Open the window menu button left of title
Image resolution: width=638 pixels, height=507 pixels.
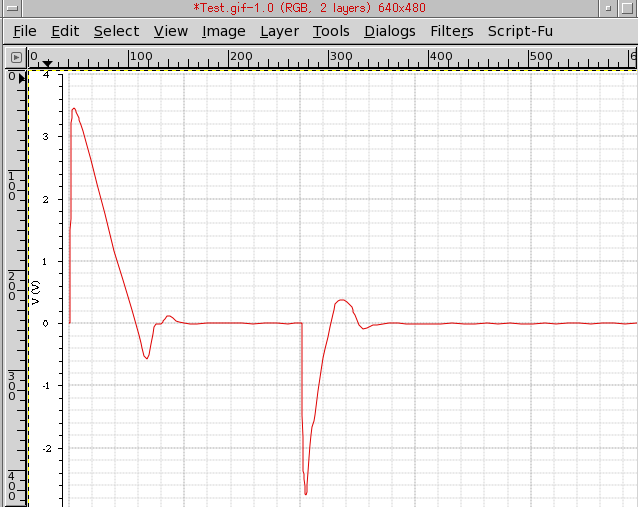tap(12, 8)
